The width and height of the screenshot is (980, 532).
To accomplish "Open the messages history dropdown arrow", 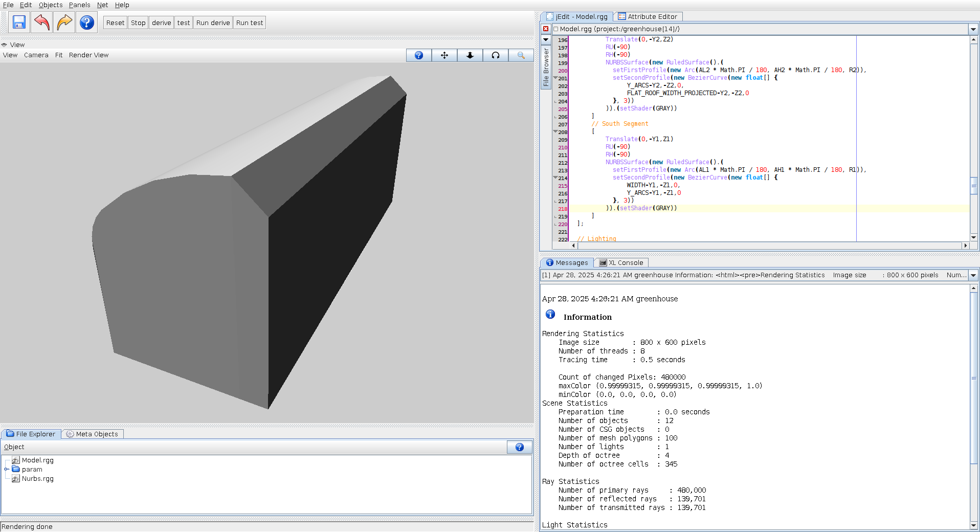I will [973, 275].
